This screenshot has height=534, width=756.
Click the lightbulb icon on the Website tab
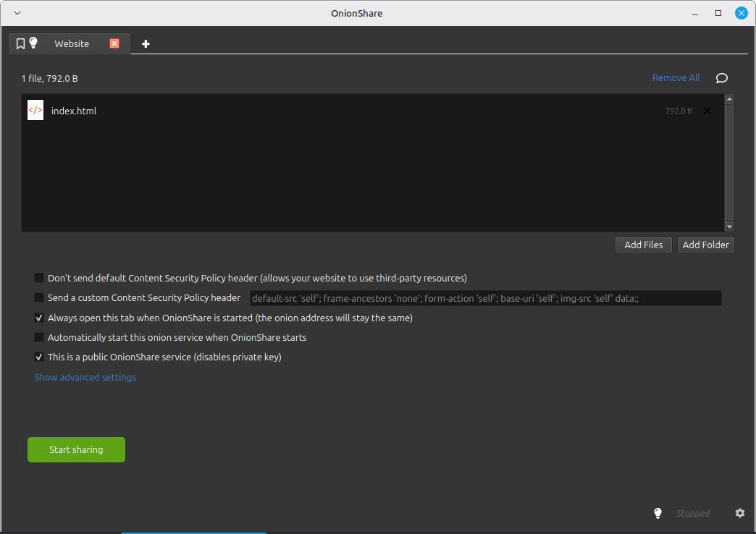coord(35,43)
